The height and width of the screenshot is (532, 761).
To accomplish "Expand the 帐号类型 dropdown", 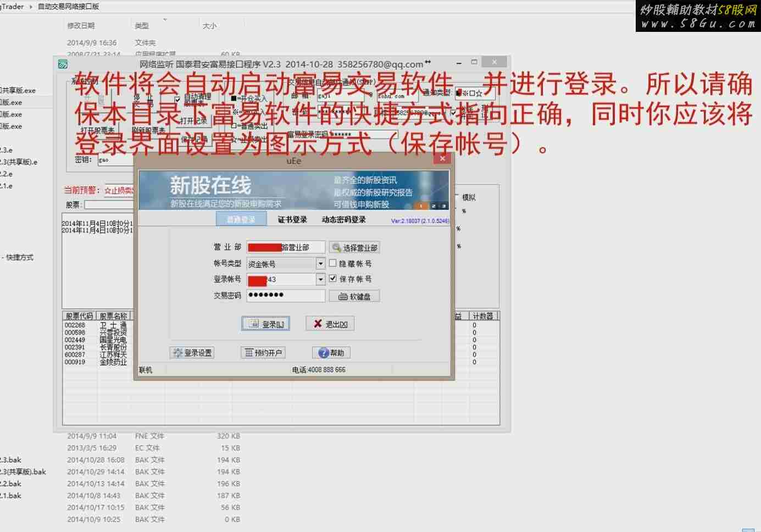I will (320, 264).
